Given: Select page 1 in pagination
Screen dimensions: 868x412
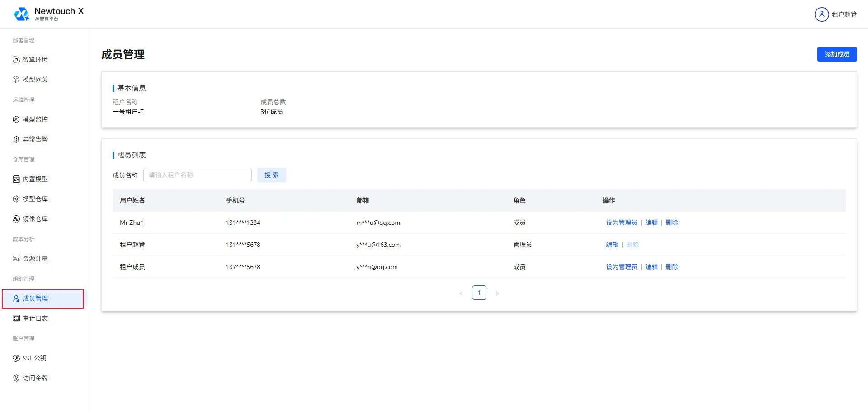Looking at the screenshot, I should tap(479, 293).
